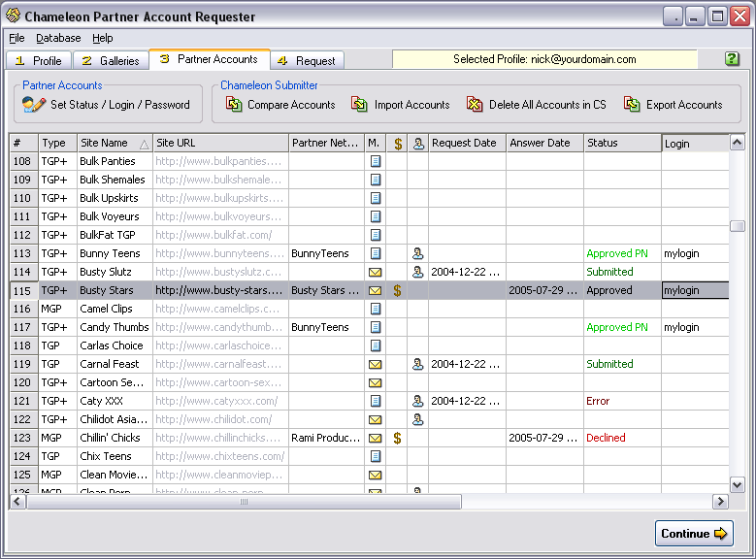756x559 pixels.
Task: Click the envelope icon in Busty Slutz row
Action: click(x=376, y=272)
